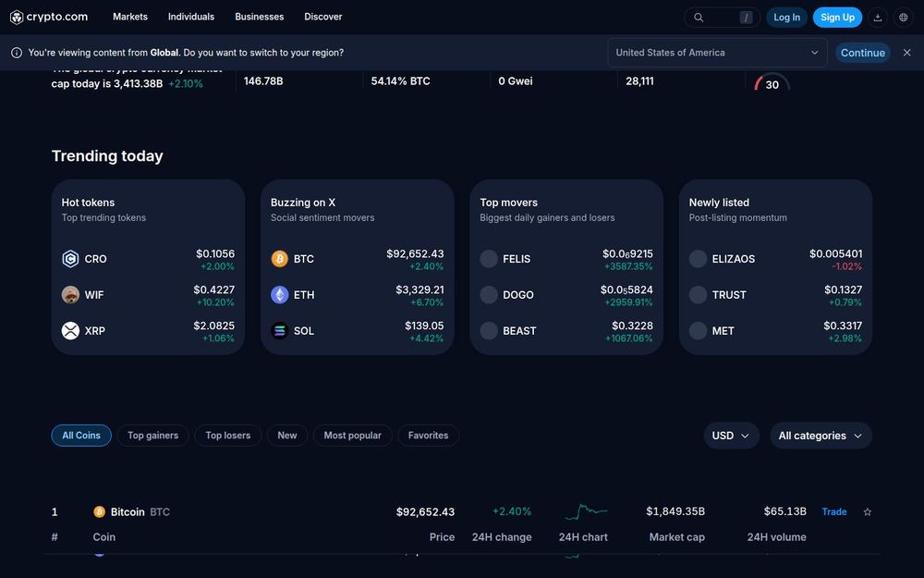This screenshot has height=578, width=924.
Task: Click the BEAST placeholder icon
Action: (x=489, y=331)
